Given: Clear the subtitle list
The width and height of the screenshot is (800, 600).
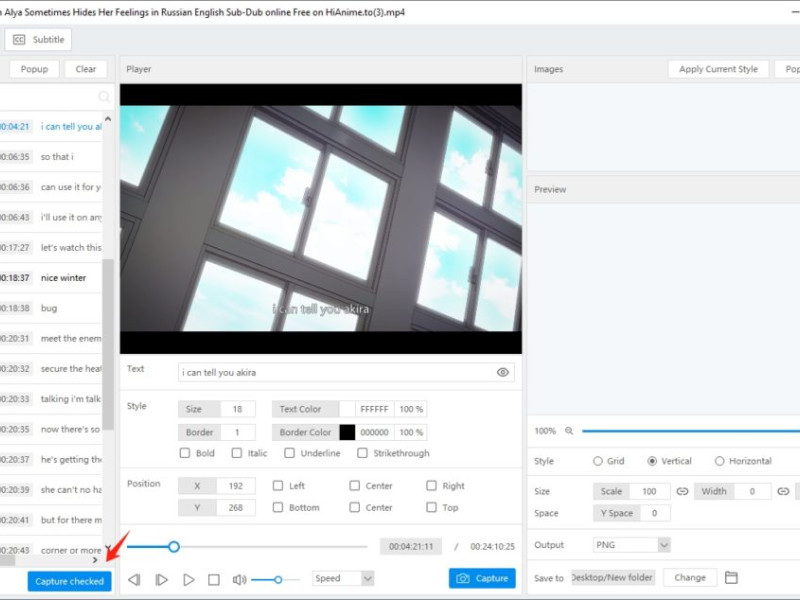Looking at the screenshot, I should tap(86, 69).
